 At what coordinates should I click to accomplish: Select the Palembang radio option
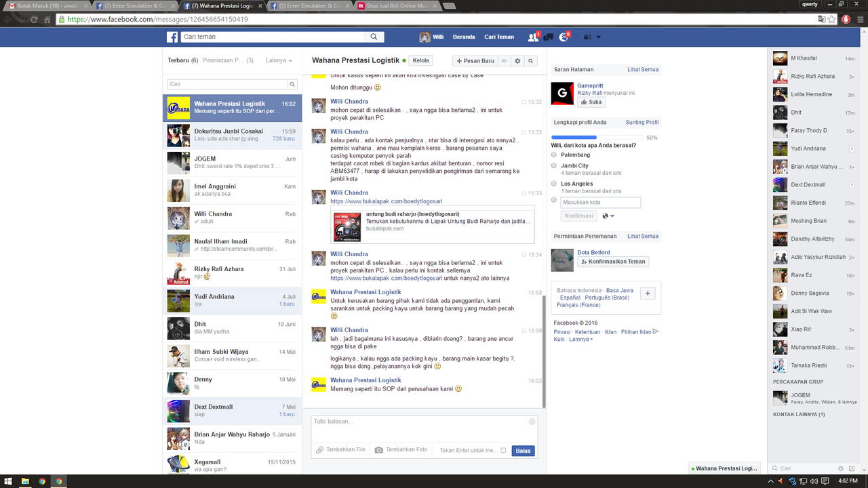[x=554, y=155]
